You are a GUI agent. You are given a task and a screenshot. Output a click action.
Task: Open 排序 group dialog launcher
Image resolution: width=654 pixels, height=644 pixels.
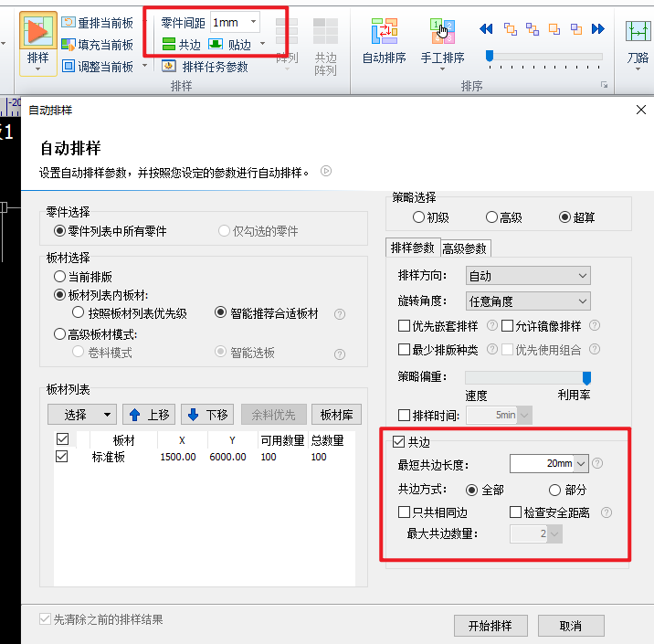(x=604, y=85)
